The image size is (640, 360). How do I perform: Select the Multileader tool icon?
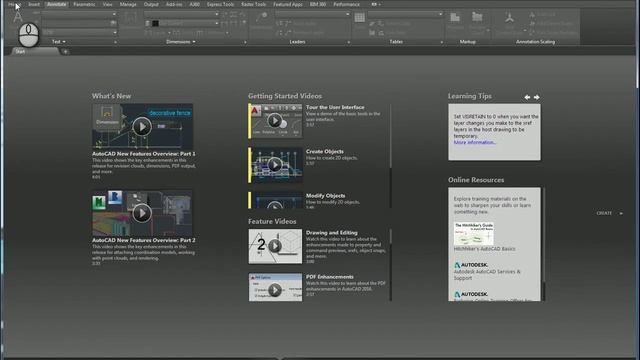pyautogui.click(x=261, y=17)
